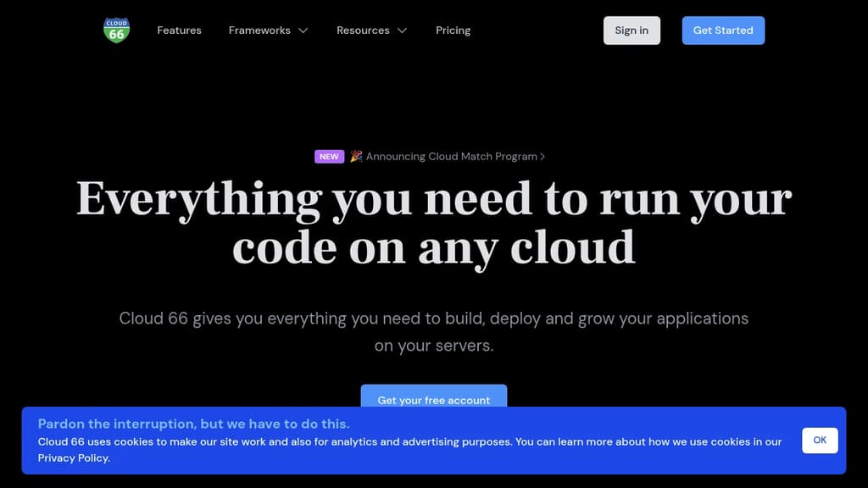Open the Resources menu
This screenshot has height=488, width=868.
(x=363, y=30)
